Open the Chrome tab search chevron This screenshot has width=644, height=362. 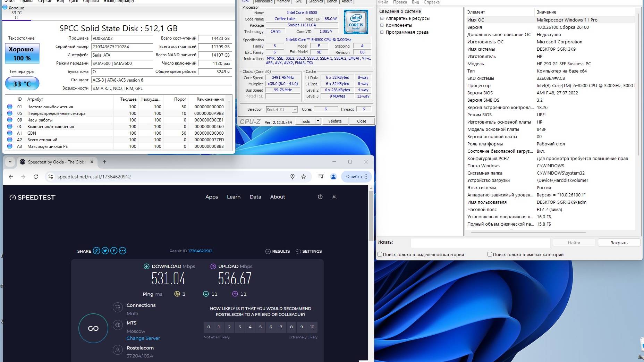click(10, 162)
